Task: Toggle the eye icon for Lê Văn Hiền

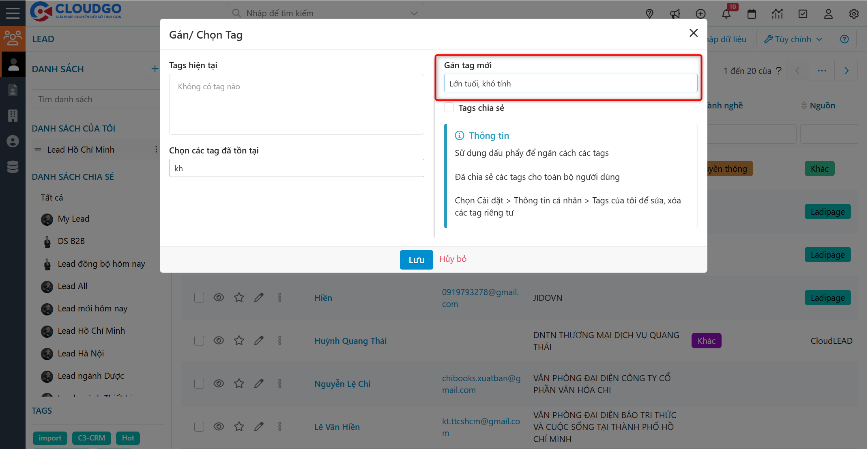Action: click(x=219, y=427)
